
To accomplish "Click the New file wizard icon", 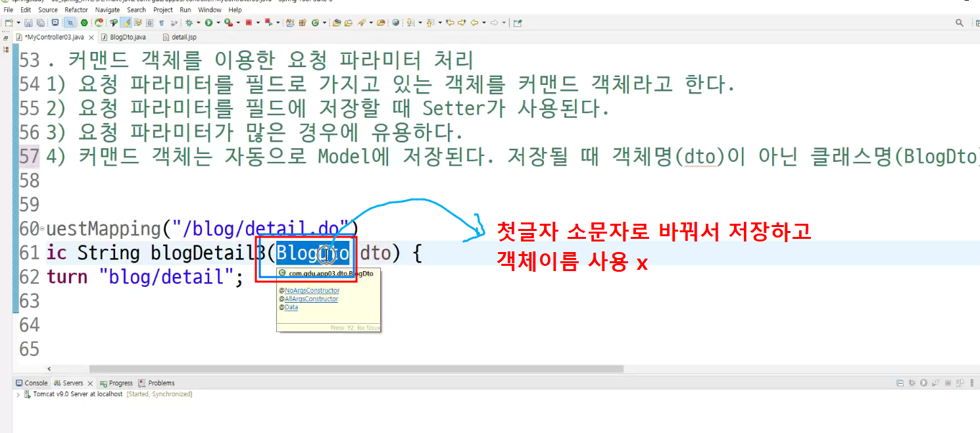I will click(x=8, y=22).
